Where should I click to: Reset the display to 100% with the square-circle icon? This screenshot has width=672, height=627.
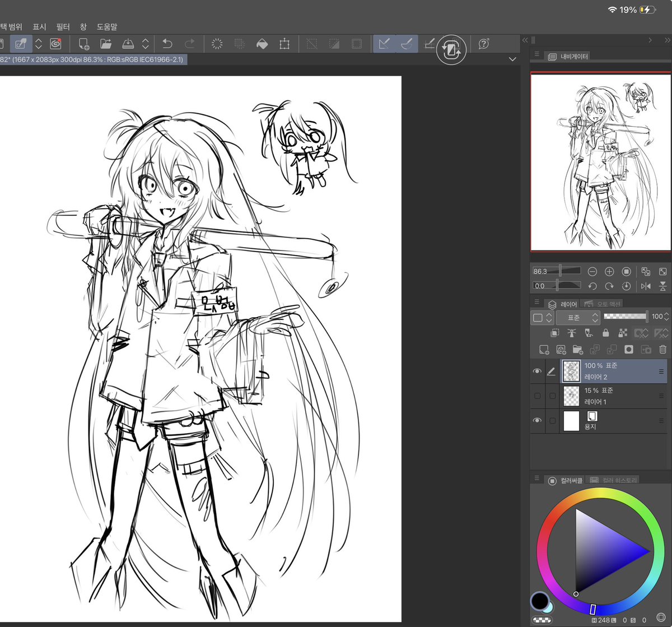tap(627, 271)
